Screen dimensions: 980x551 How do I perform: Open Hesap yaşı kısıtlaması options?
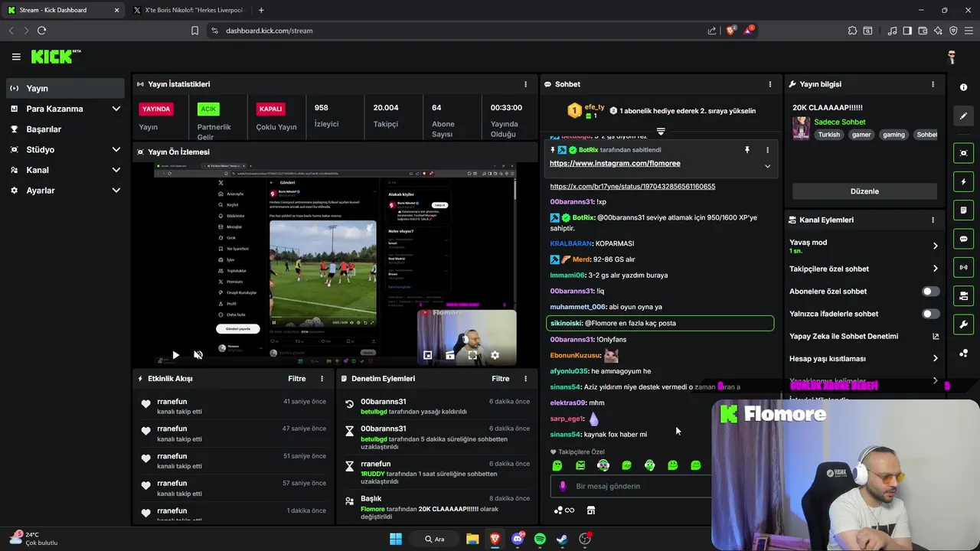935,358
